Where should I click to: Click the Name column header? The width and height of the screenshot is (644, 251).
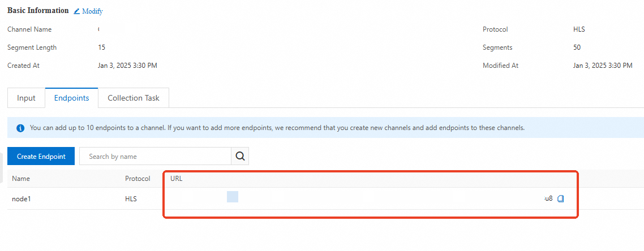(21, 179)
